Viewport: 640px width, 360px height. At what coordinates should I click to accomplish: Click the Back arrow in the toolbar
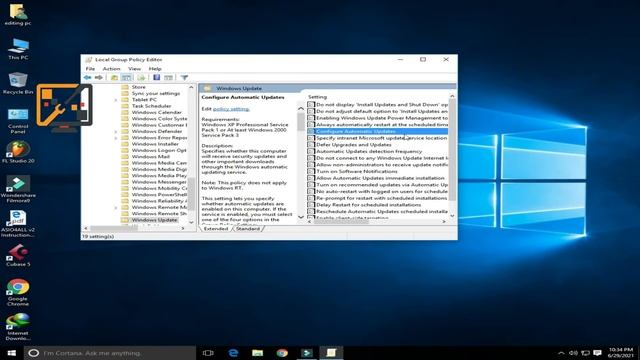[x=87, y=78]
